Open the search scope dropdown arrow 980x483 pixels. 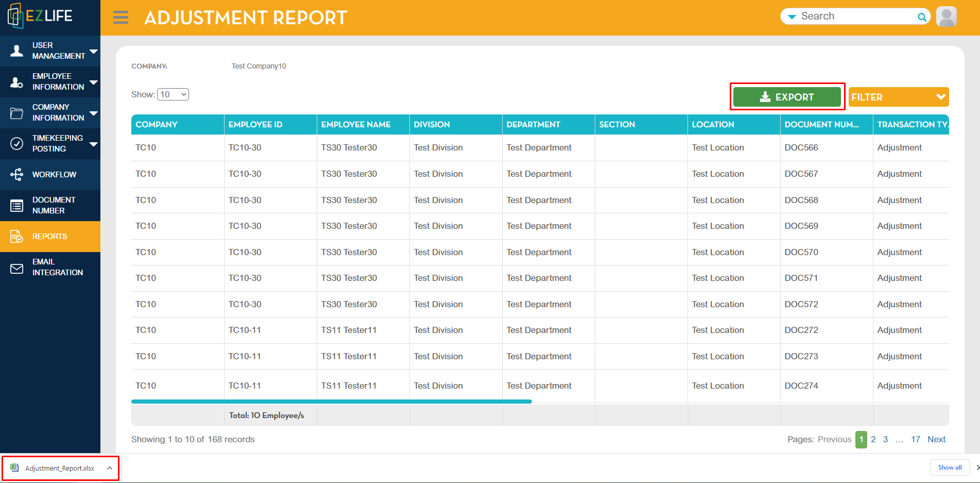pyautogui.click(x=792, y=17)
